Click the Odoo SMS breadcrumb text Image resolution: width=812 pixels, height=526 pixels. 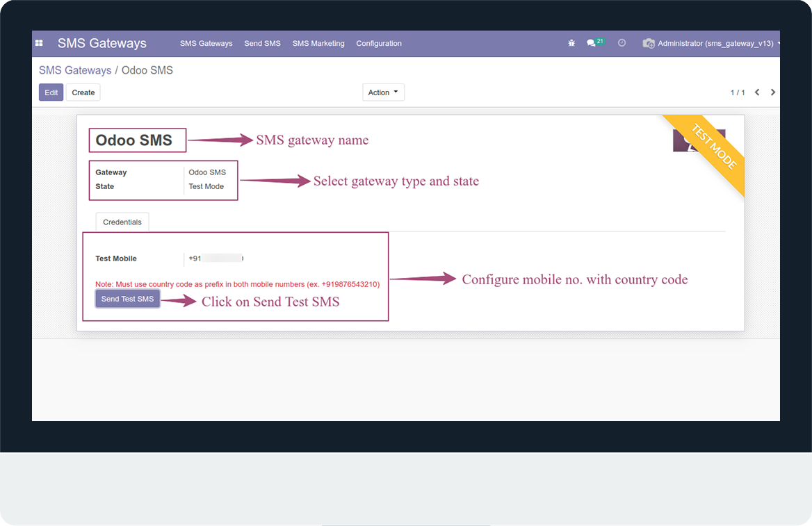coord(147,70)
